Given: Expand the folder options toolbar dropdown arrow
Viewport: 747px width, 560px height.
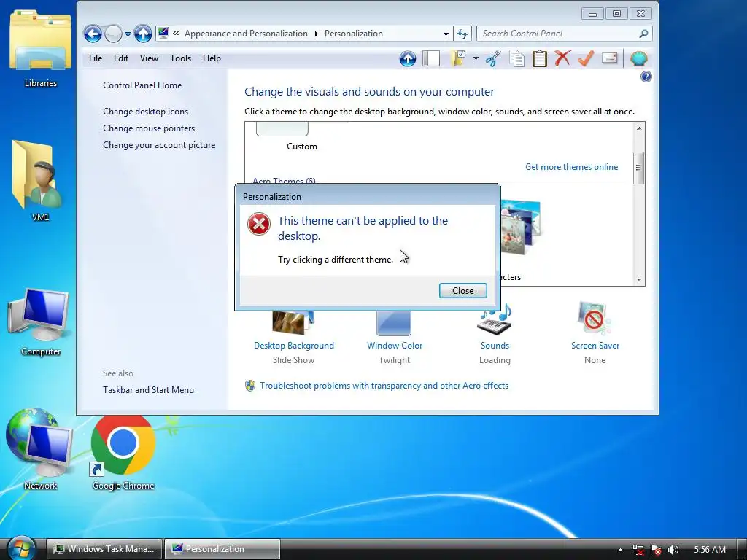Looking at the screenshot, I should [476, 58].
